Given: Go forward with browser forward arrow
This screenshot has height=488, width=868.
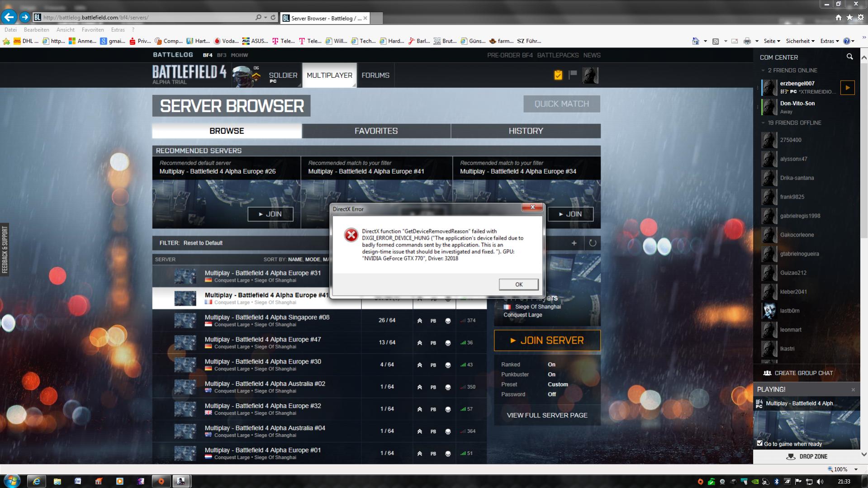Looking at the screenshot, I should tap(25, 17).
